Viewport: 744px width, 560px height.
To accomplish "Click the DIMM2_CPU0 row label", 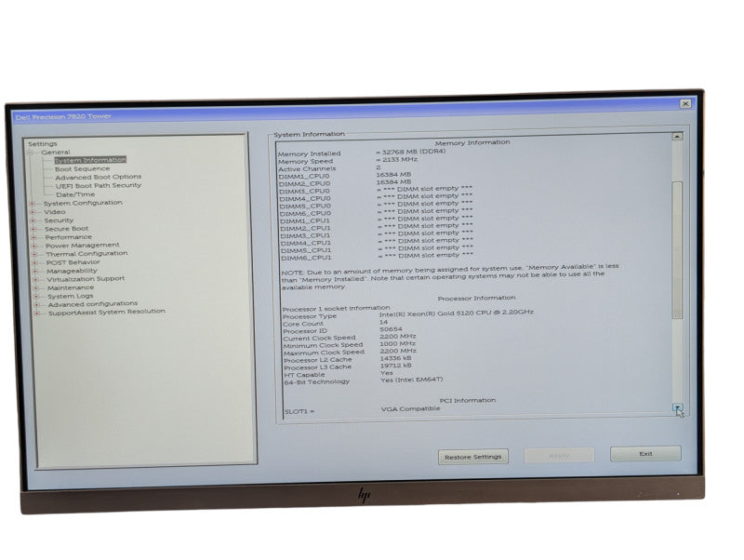I will coord(305,183).
